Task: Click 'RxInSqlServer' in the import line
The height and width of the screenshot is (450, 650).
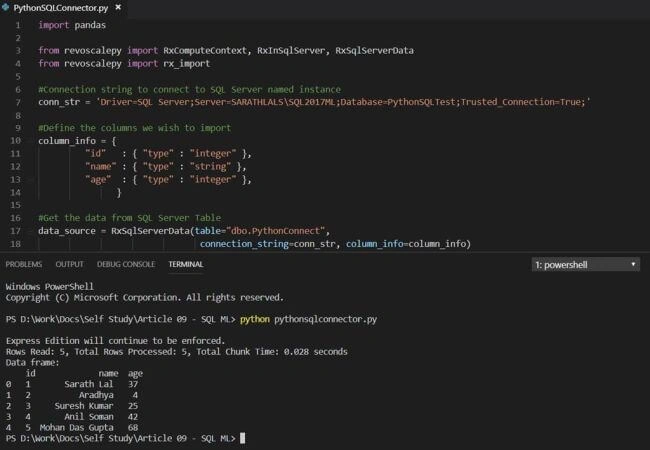Action: point(291,51)
